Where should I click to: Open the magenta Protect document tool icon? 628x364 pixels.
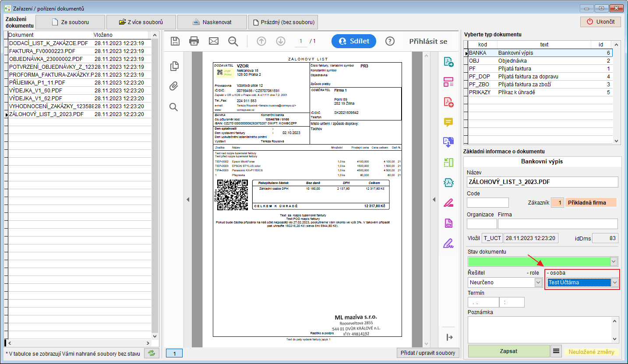coord(448,223)
